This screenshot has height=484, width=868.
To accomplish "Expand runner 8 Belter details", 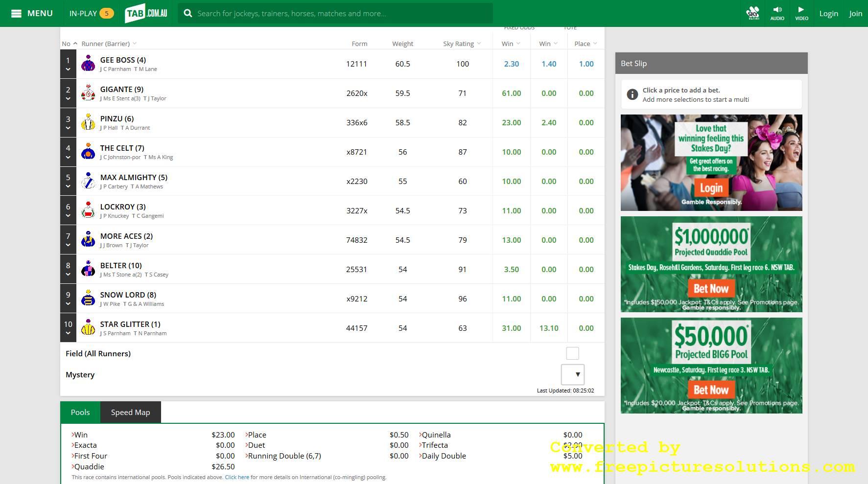I will pos(68,275).
